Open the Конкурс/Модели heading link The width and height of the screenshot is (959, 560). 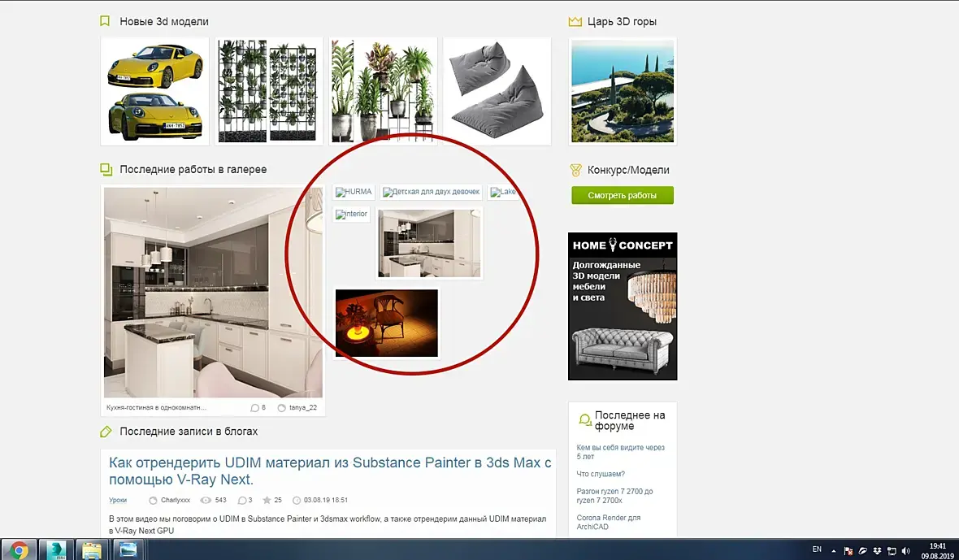pos(628,170)
